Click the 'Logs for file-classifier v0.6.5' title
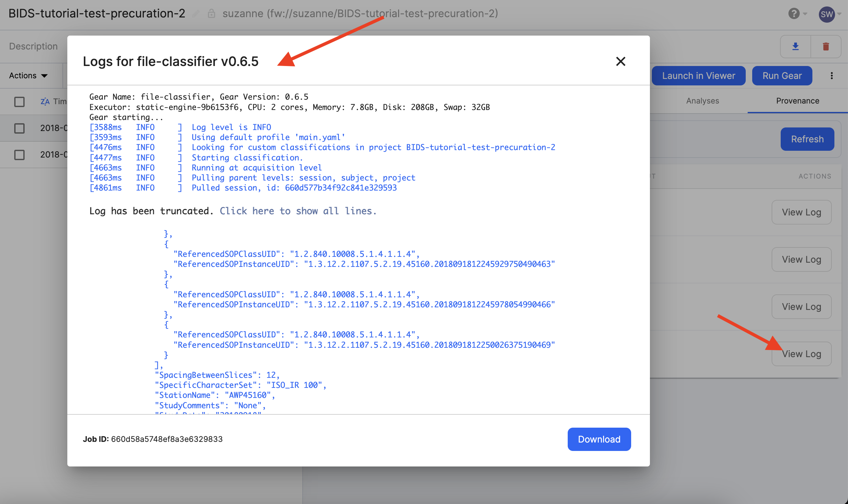The height and width of the screenshot is (504, 848). [171, 61]
